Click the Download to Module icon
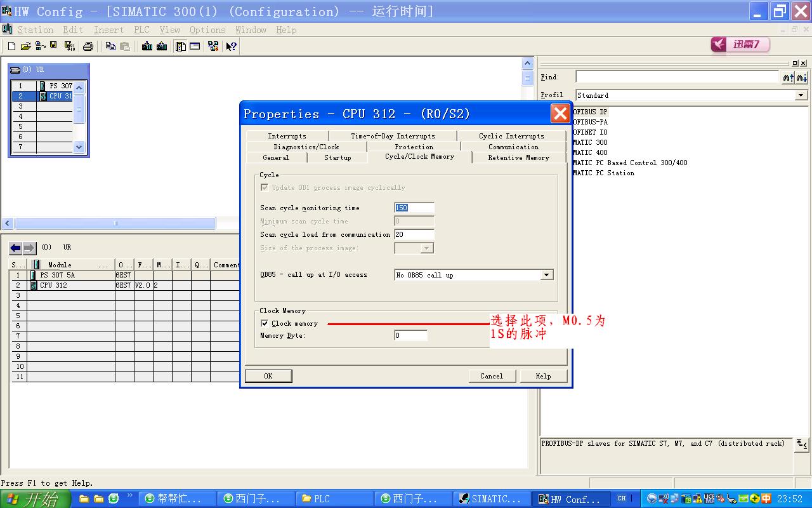812x508 pixels. point(147,46)
